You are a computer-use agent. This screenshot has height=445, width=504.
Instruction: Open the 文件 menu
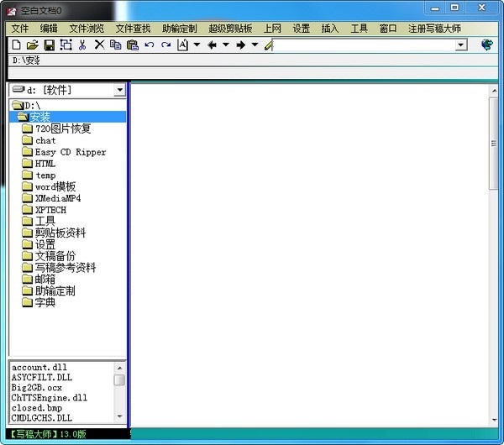(20, 28)
